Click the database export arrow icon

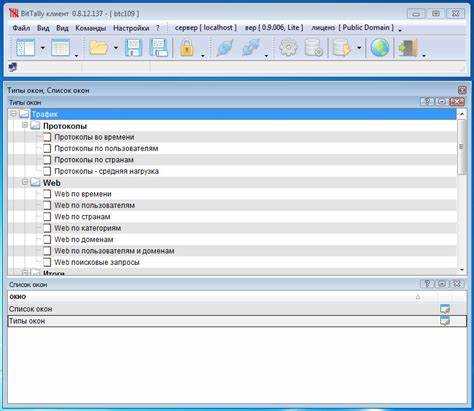click(x=342, y=48)
